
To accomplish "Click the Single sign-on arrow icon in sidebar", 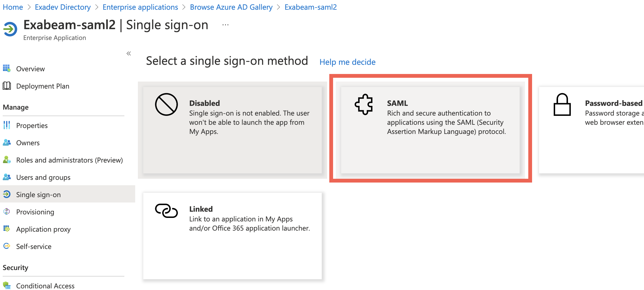I will [7, 194].
